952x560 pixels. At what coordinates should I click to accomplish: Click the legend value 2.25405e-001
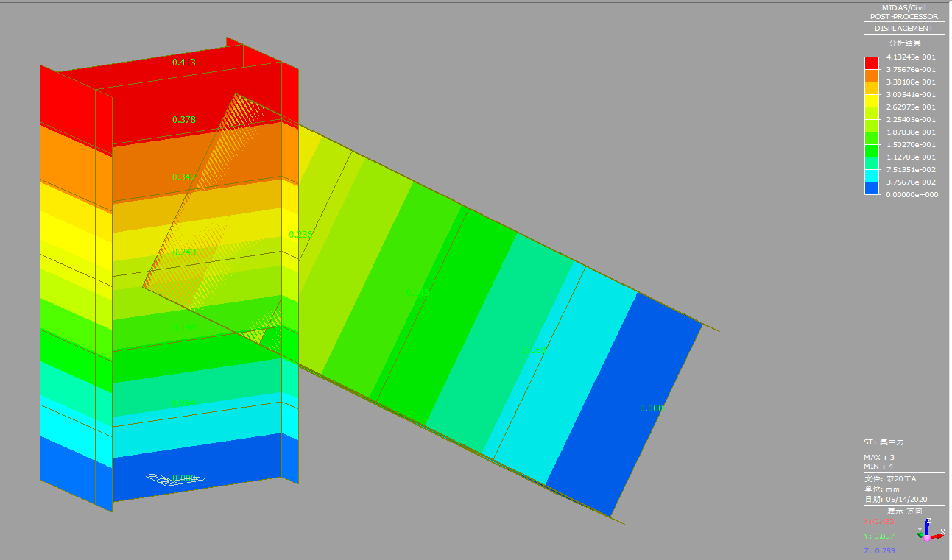(912, 120)
